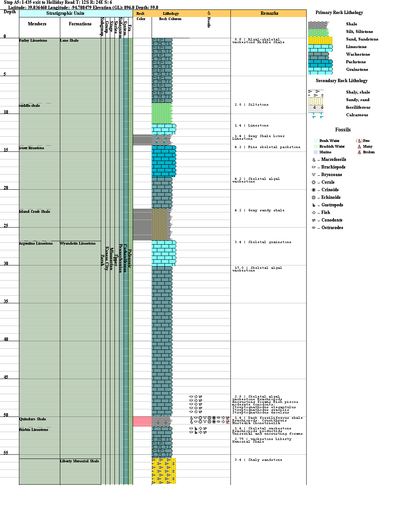Click the Brackish Water color swatch

316,147
